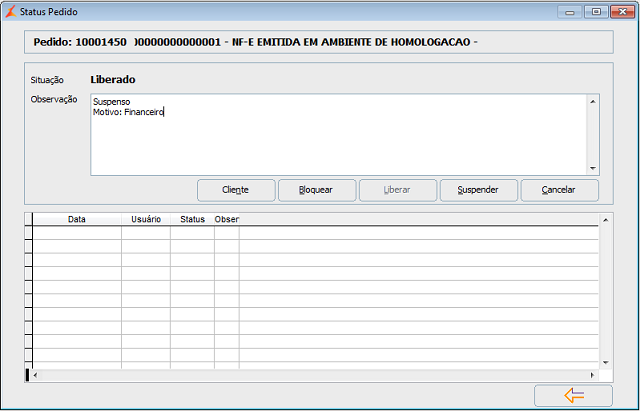Select the Usuário column header
The width and height of the screenshot is (640, 411).
146,219
